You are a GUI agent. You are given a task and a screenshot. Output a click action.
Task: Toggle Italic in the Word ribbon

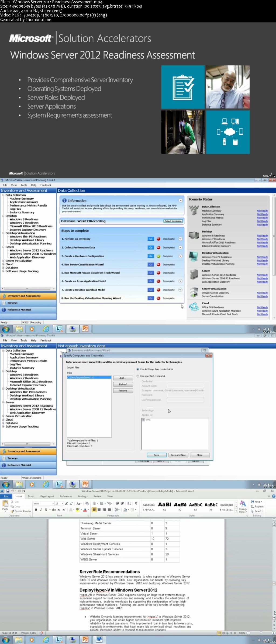[41, 510]
